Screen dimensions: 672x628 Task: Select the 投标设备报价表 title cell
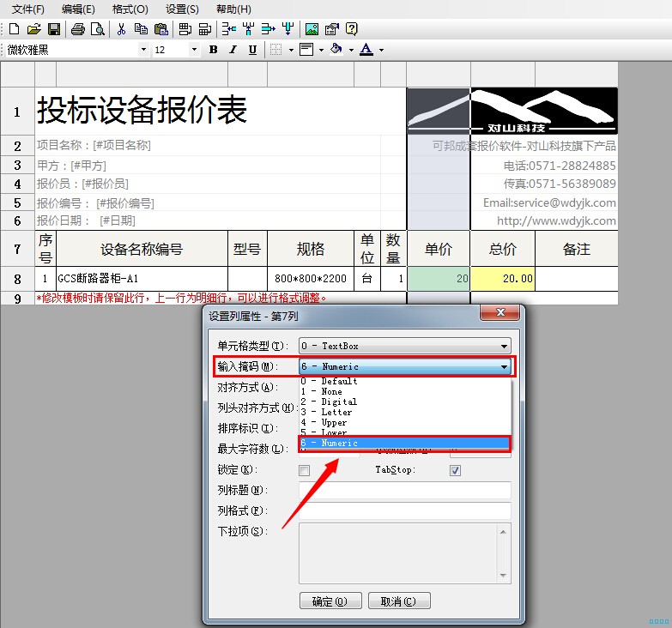tap(221, 112)
